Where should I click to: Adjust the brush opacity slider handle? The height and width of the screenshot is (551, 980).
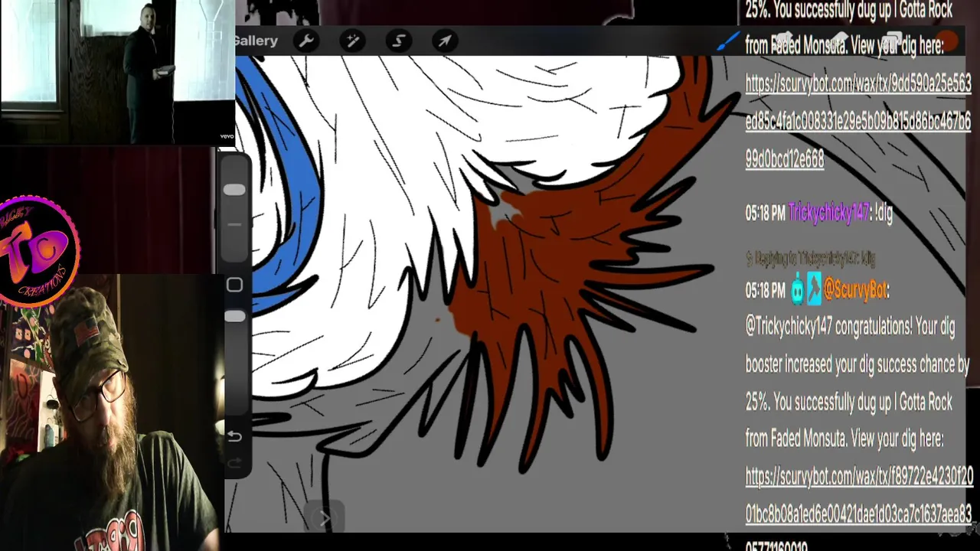click(x=235, y=316)
